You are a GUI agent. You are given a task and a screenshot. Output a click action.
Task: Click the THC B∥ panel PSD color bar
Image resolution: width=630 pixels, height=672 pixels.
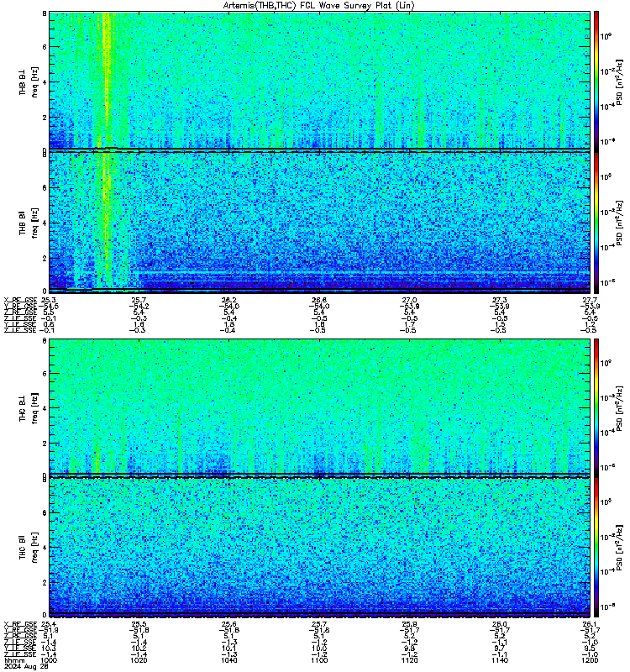pyautogui.click(x=596, y=547)
